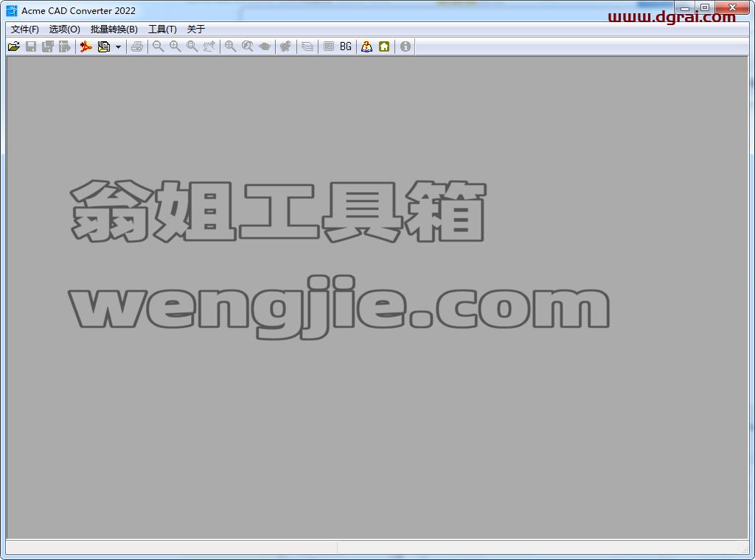Click the green Home page icon

click(x=384, y=46)
